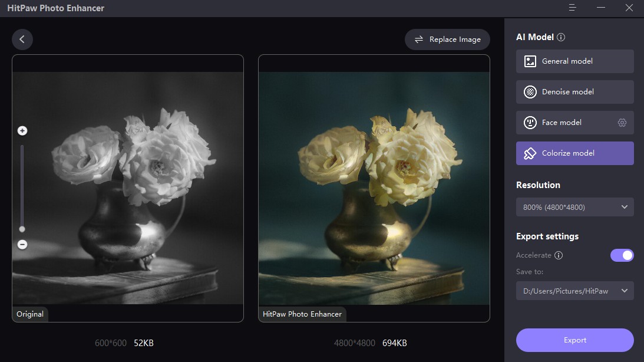Click the Export button
The height and width of the screenshot is (362, 644).
point(574,340)
